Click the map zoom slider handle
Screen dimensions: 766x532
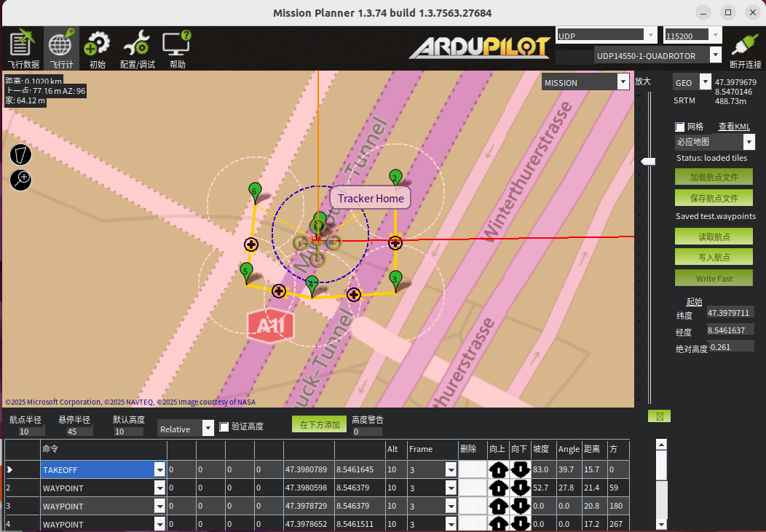648,161
